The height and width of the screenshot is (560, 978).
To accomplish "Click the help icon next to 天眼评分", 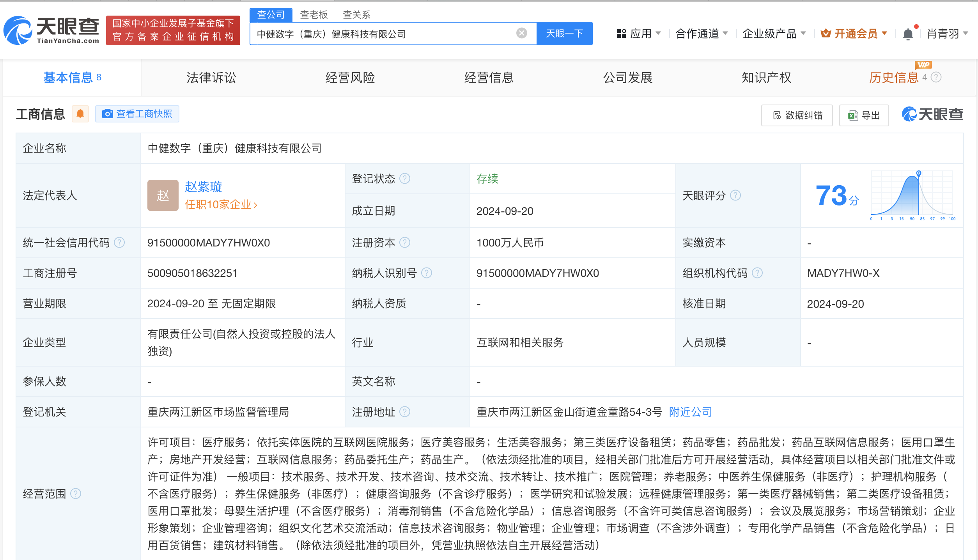I will point(736,195).
